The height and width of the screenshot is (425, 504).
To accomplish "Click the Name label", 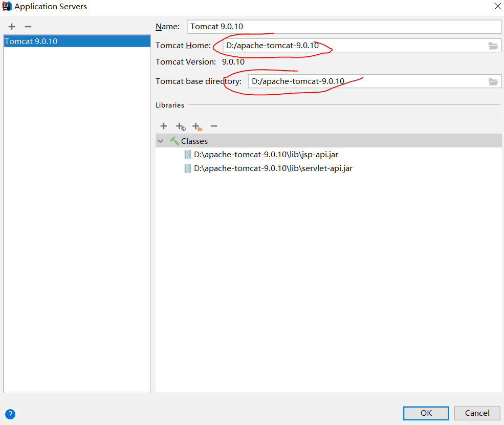I will 167,27.
